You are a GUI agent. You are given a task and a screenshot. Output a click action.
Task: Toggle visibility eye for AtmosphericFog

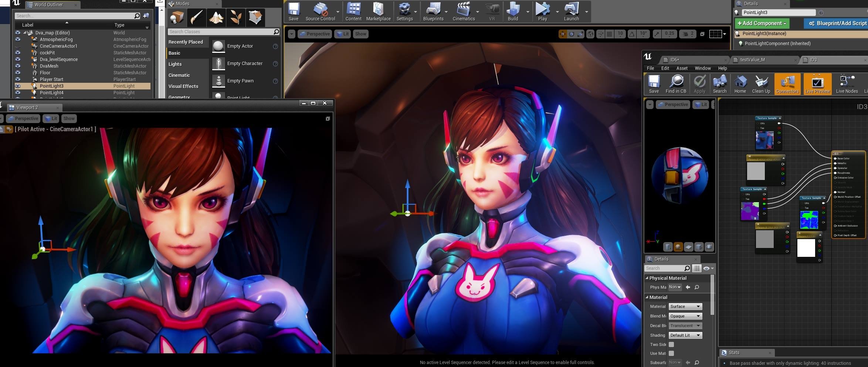[17, 39]
